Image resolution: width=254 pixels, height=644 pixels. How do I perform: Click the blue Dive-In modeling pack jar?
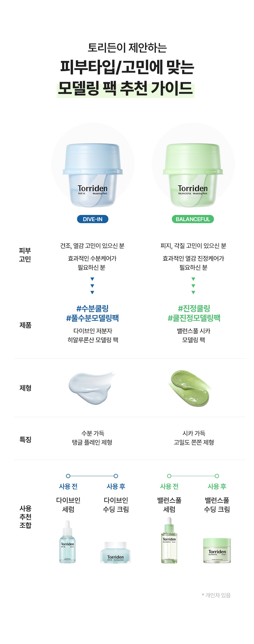click(x=93, y=175)
